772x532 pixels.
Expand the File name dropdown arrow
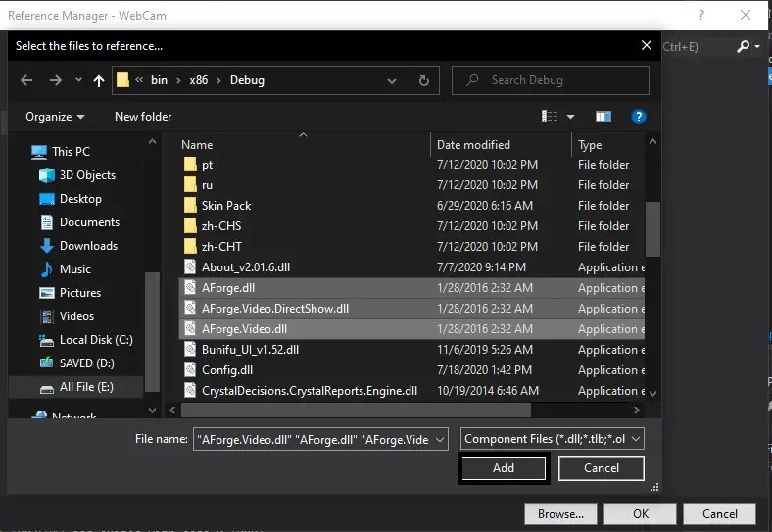point(440,439)
